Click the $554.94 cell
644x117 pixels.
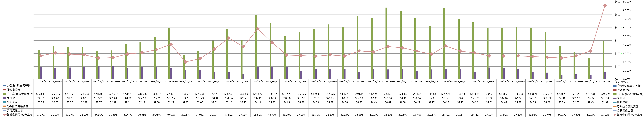(x=388, y=94)
